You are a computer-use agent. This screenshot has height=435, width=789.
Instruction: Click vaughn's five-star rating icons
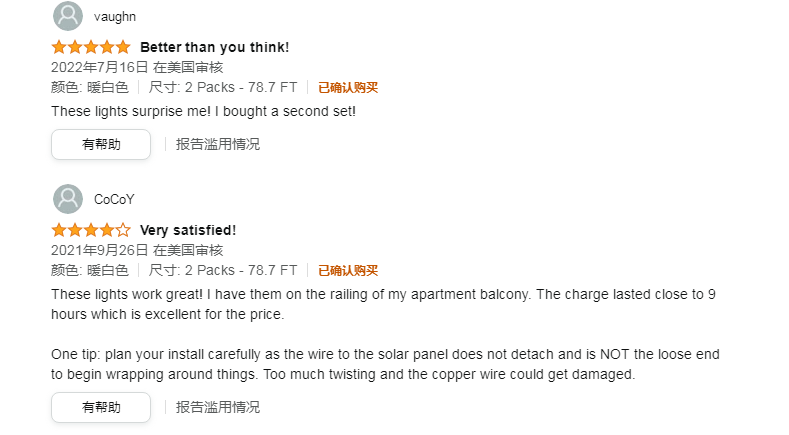(91, 47)
